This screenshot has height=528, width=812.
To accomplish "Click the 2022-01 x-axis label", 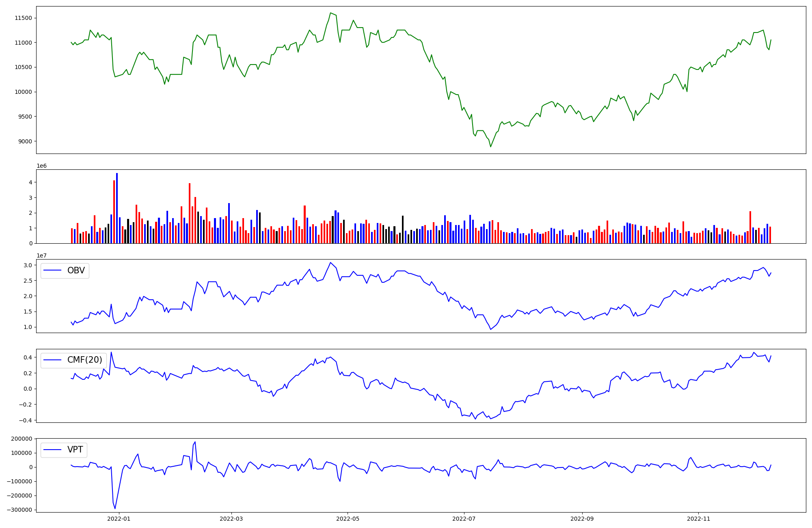I will tap(119, 519).
